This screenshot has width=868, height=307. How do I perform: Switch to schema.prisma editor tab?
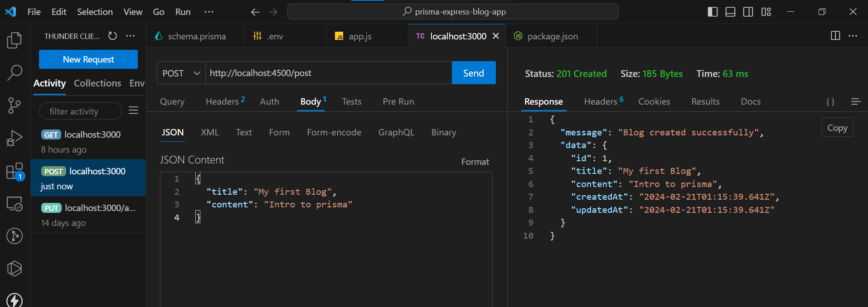tap(196, 36)
